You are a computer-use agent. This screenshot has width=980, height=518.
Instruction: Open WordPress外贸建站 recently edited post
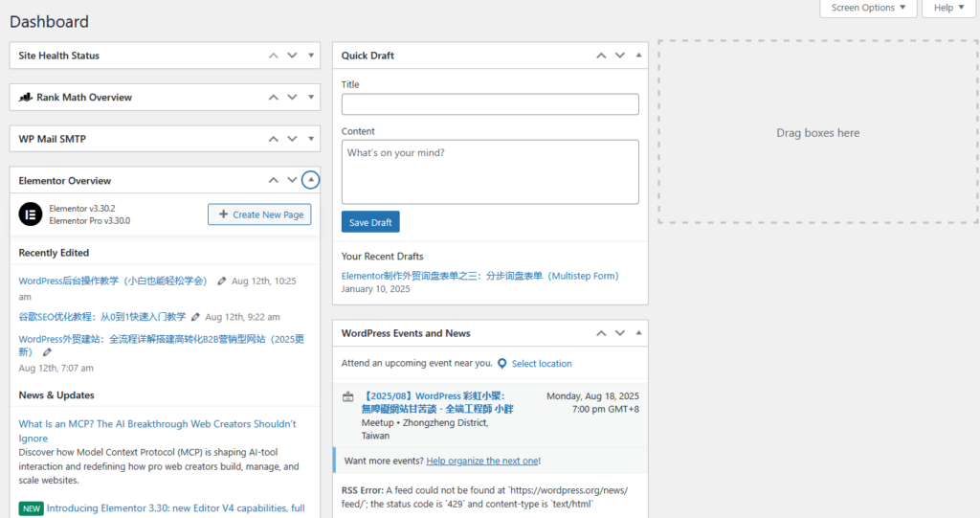tap(161, 346)
